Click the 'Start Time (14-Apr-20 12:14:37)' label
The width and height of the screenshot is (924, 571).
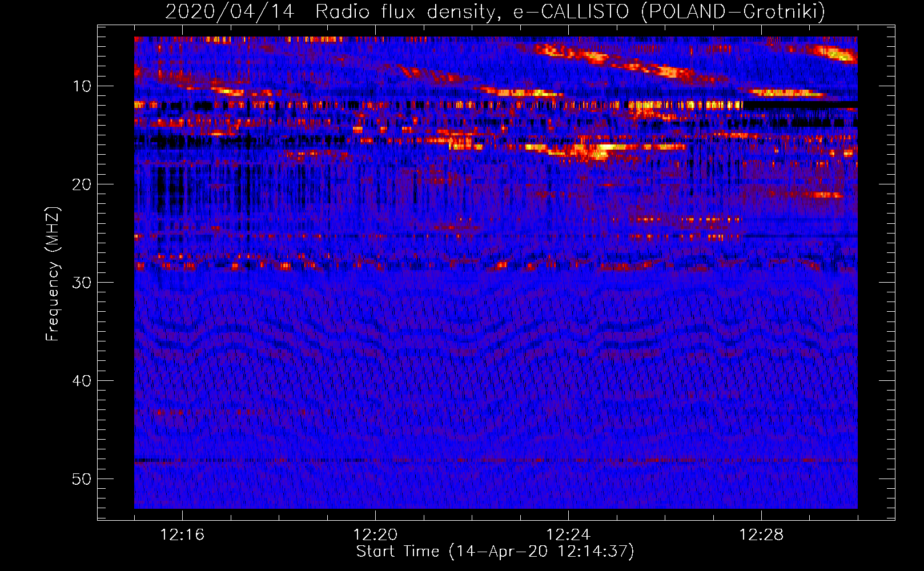[495, 552]
